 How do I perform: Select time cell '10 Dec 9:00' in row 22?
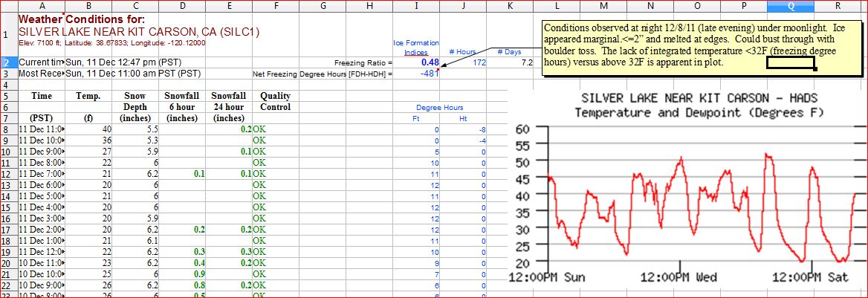pos(42,285)
